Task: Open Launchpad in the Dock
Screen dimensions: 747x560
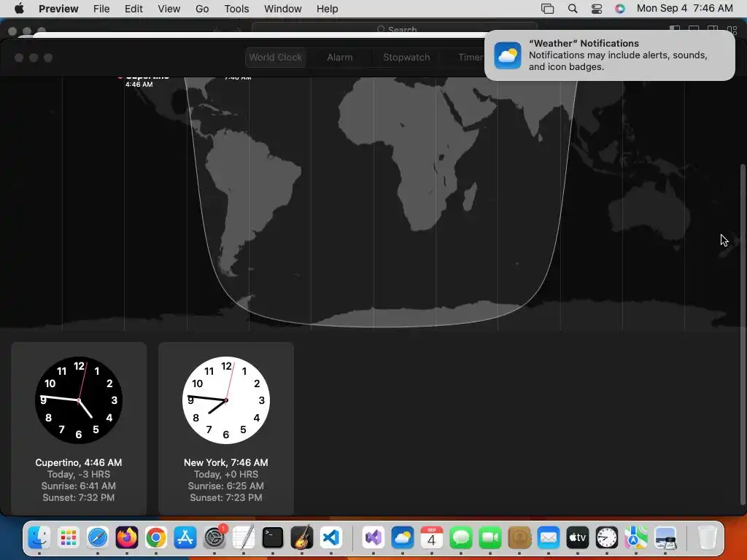Action: coord(69,537)
